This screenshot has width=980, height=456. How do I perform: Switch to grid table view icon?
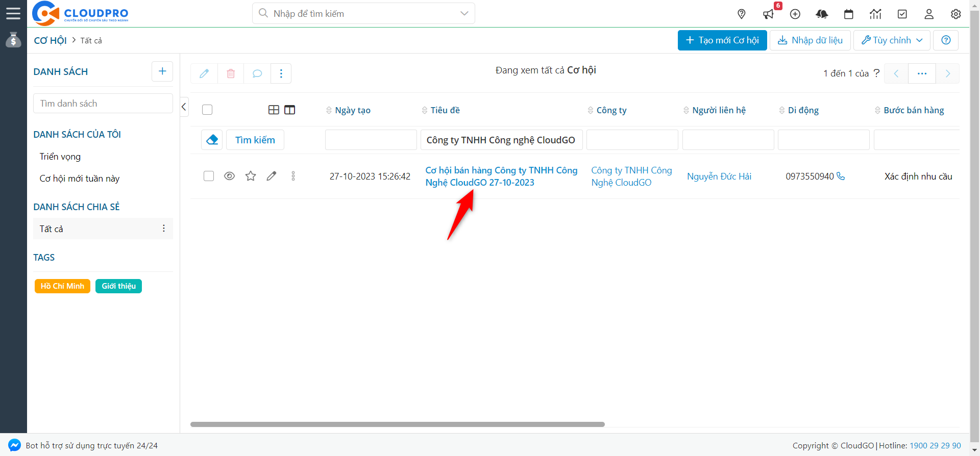pyautogui.click(x=274, y=110)
